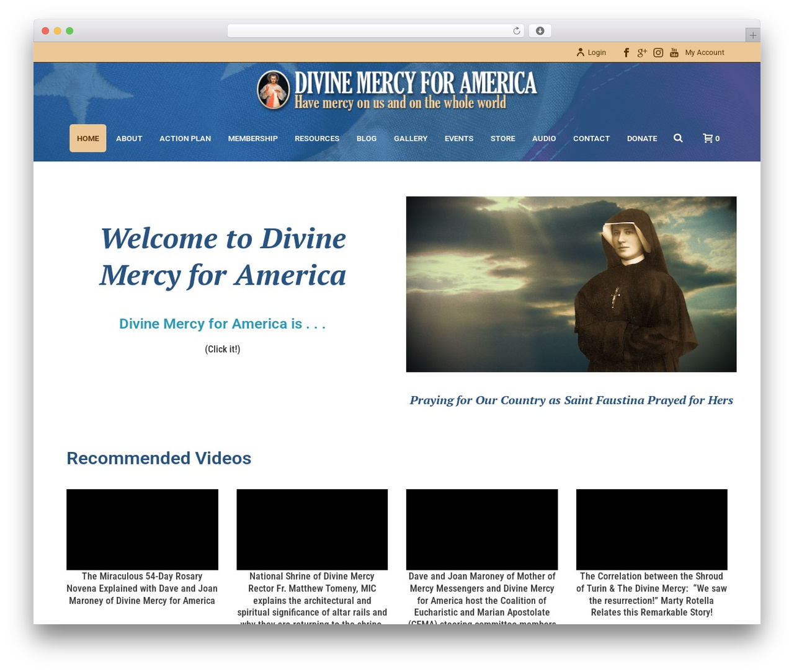This screenshot has height=672, width=794.
Task: Click the 'Welcome to Divine Mercy for America' heading
Action: pyautogui.click(x=223, y=257)
